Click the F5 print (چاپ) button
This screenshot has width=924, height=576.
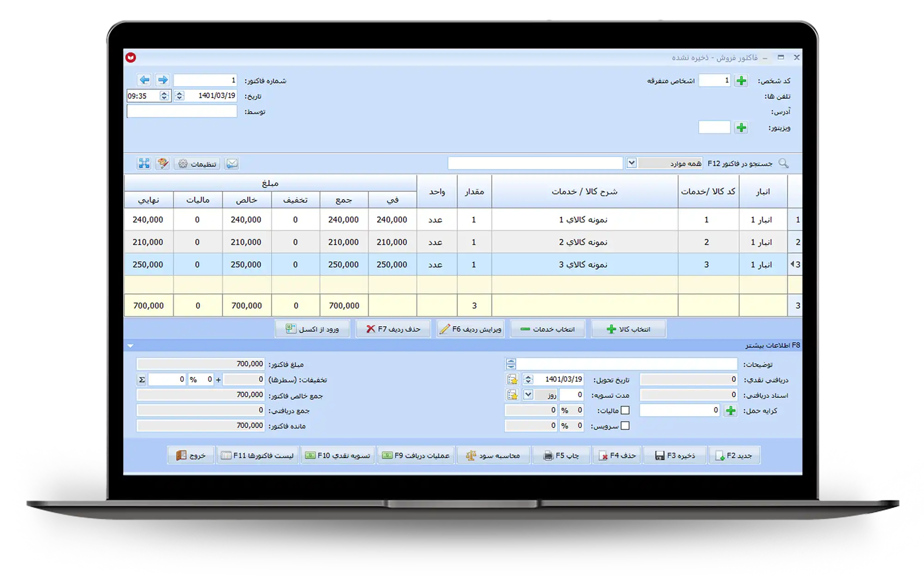pos(561,455)
